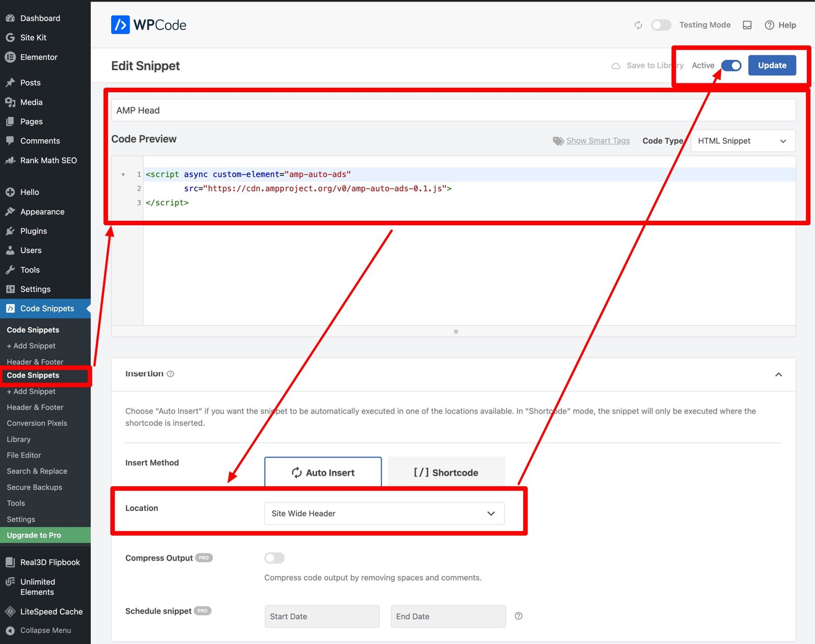Open the Real3D Flipbook plugin
Image resolution: width=815 pixels, height=644 pixels.
(x=49, y=562)
